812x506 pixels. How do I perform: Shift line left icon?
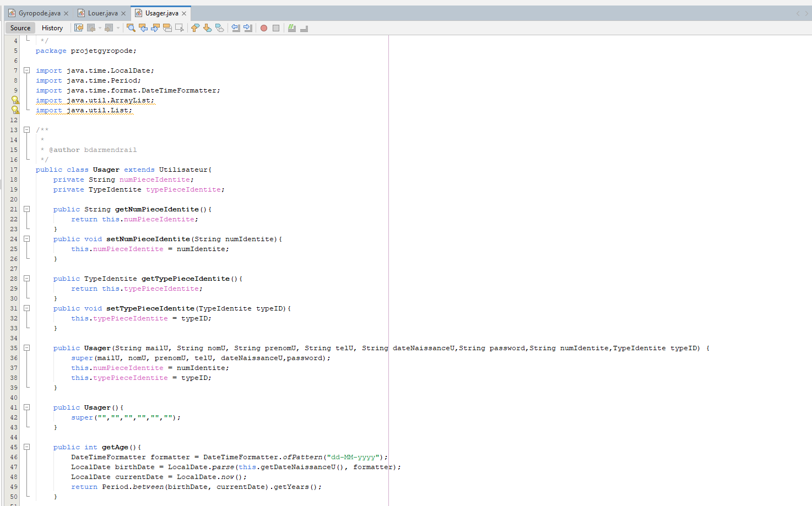tap(236, 28)
